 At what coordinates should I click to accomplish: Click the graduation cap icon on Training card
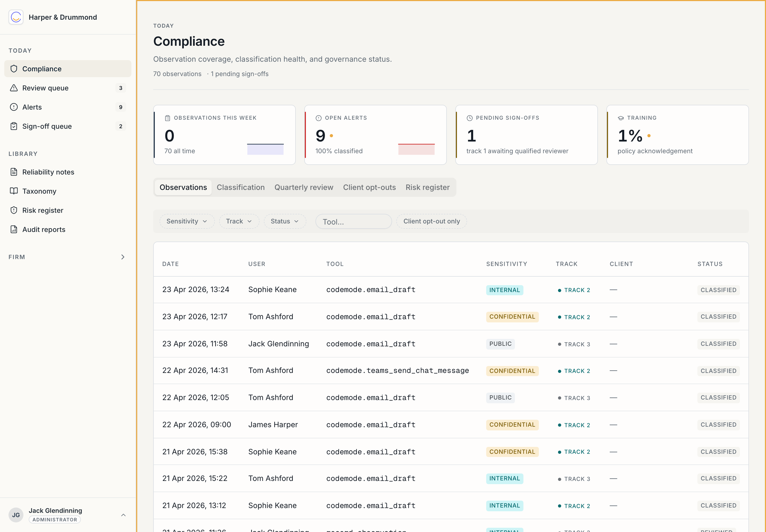[x=621, y=118]
